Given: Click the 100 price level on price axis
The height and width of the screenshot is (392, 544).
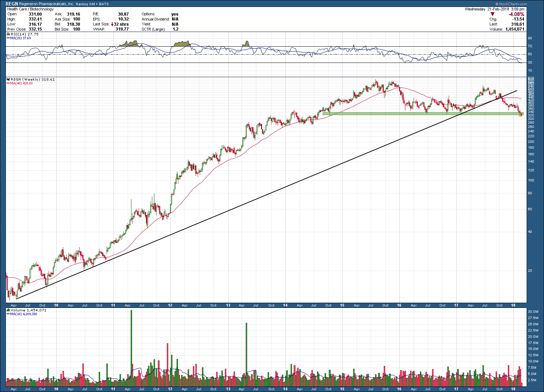Looking at the screenshot, I should (x=531, y=180).
